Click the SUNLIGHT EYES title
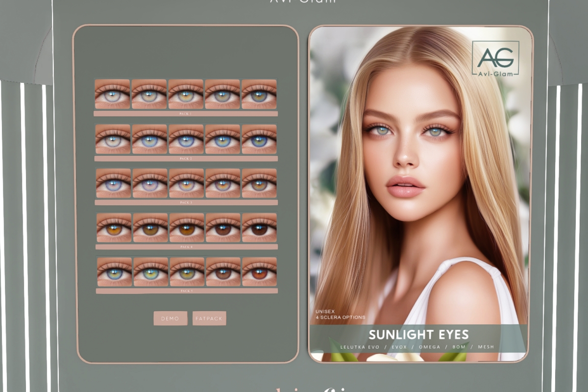588x392 pixels. [418, 335]
